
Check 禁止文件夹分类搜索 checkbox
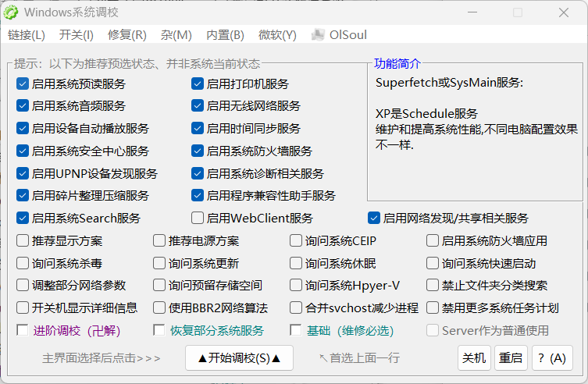click(x=433, y=285)
